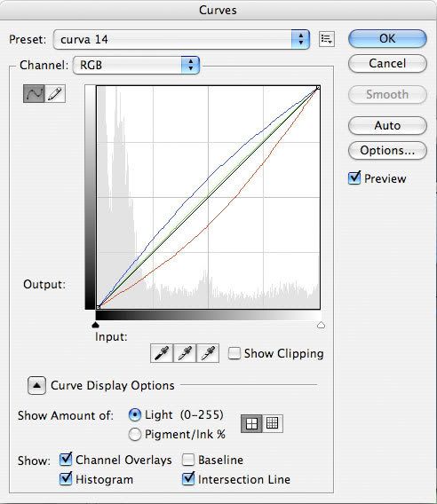Click the black point input slider
437x504 pixels.
pyautogui.click(x=95, y=325)
